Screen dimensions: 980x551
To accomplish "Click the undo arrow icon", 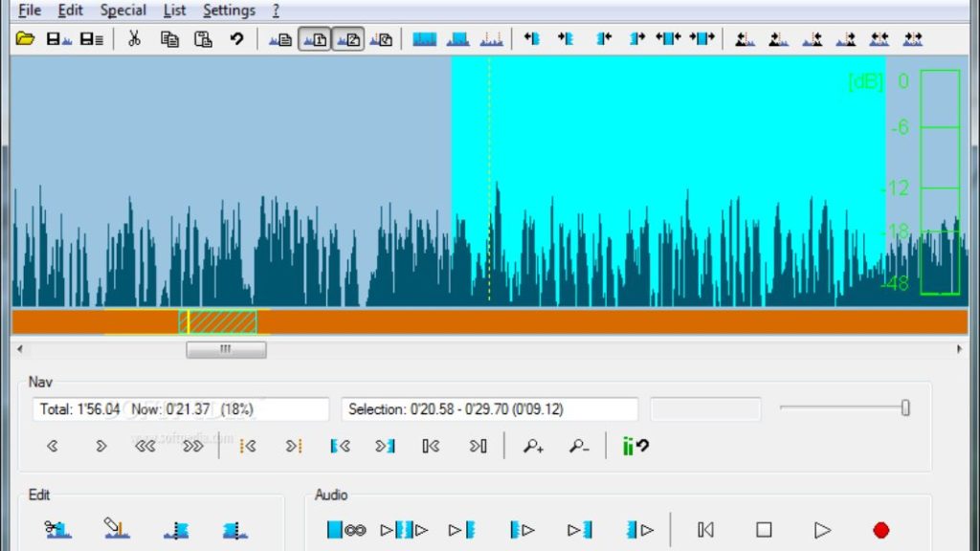I will pos(236,39).
